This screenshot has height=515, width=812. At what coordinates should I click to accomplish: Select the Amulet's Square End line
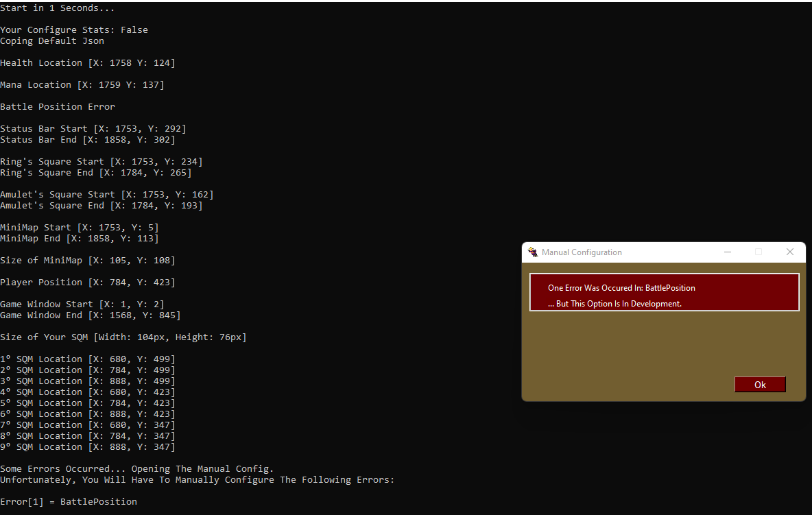click(x=101, y=205)
